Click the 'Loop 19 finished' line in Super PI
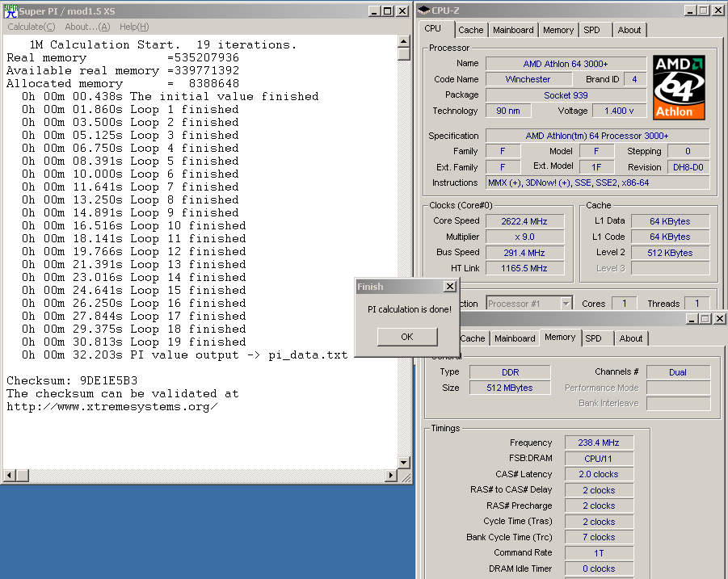This screenshot has height=579, width=728. (x=133, y=342)
